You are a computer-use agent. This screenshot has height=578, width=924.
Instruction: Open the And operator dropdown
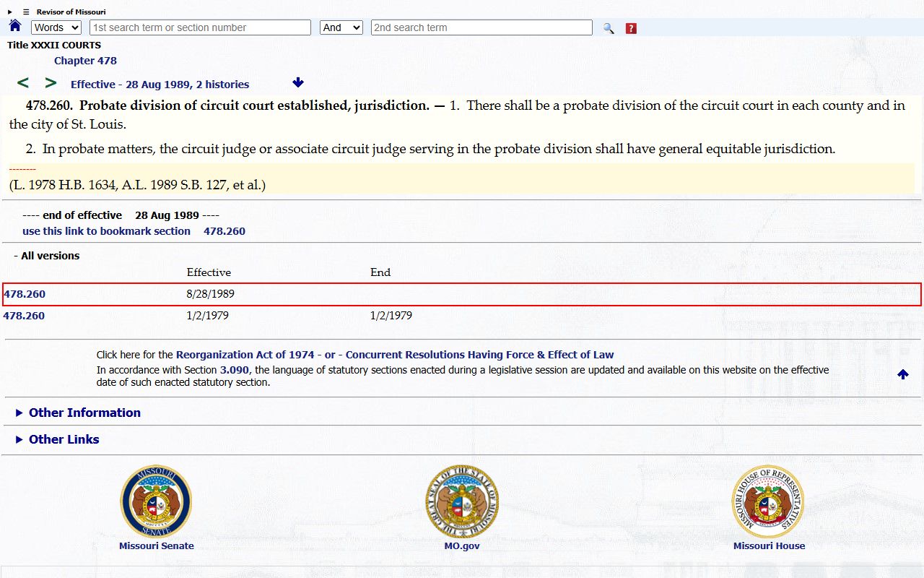[x=341, y=27]
